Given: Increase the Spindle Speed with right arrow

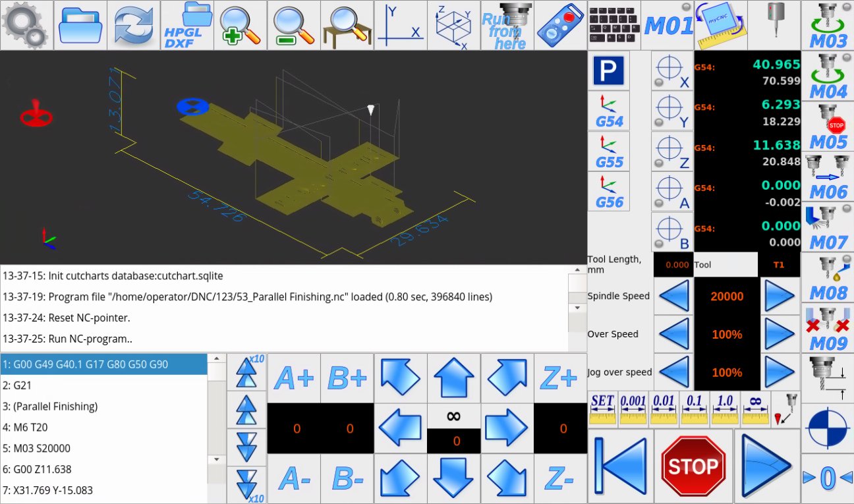Looking at the screenshot, I should coord(780,296).
